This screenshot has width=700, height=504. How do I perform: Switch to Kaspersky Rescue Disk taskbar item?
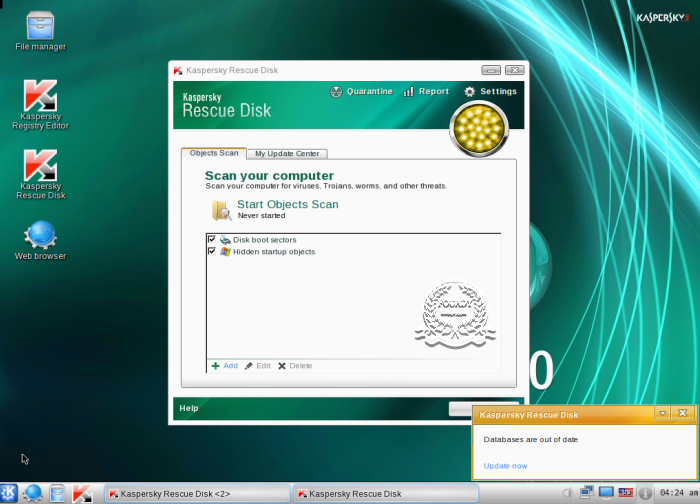386,494
